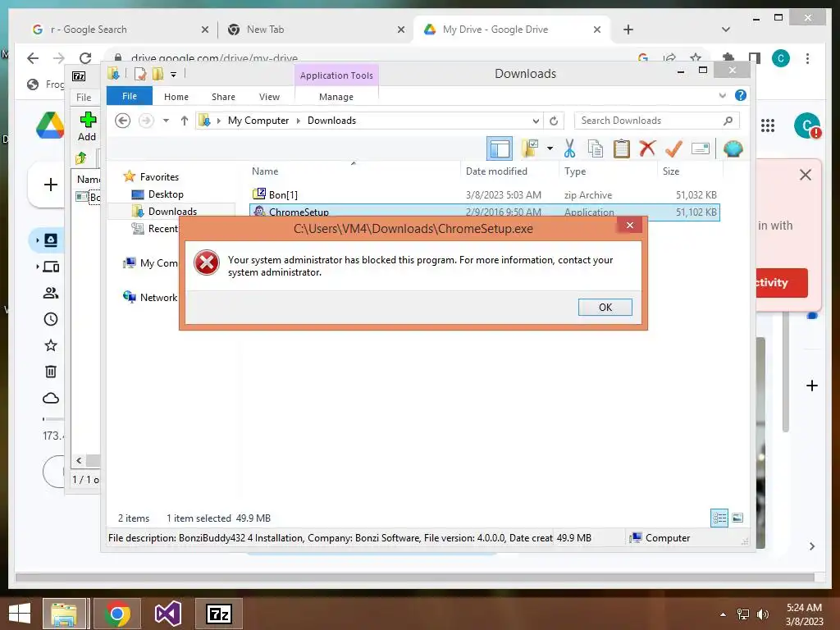The image size is (840, 630).
Task: Reload the Google Drive page
Action: click(x=85, y=58)
